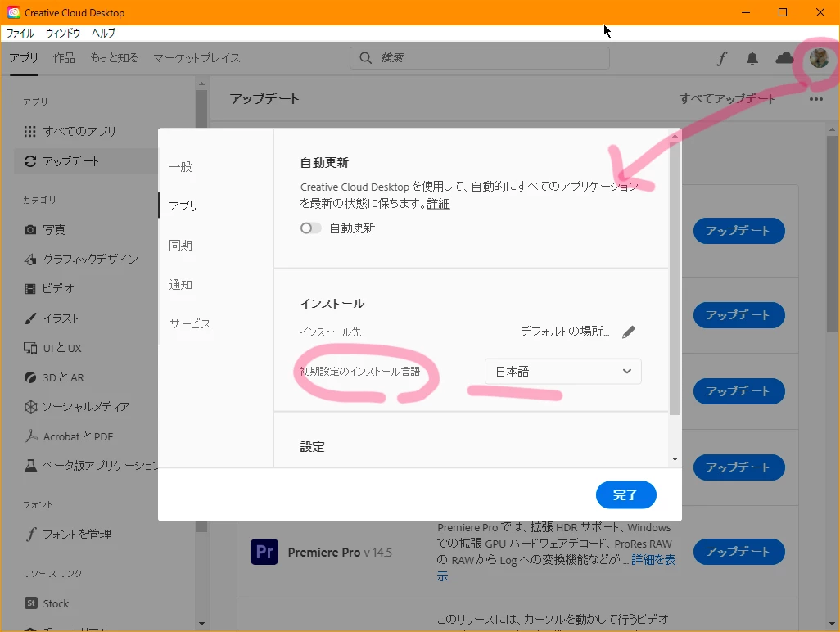Click the 詳細 link under 自動更新

pos(438,204)
